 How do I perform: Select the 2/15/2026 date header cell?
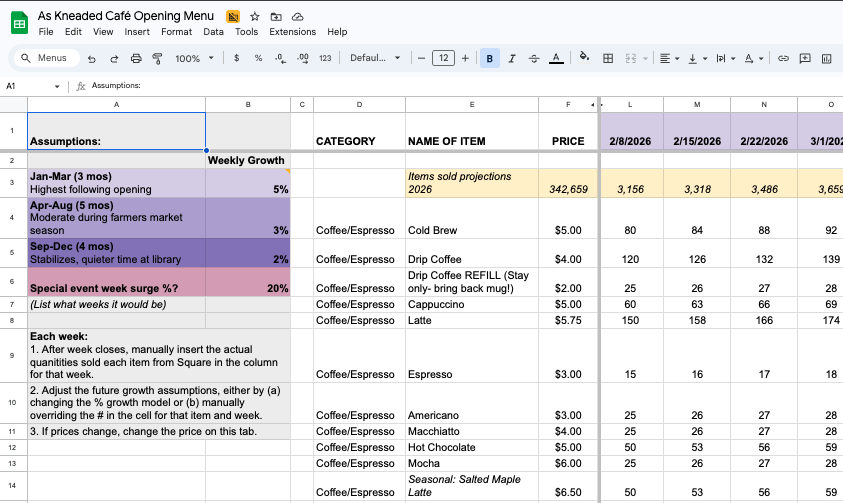point(697,131)
